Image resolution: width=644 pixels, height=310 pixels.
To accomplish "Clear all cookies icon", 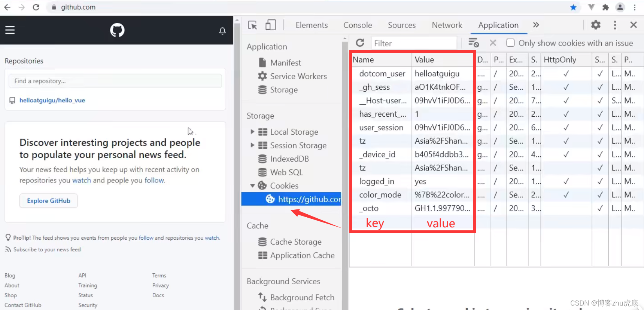I will tap(474, 43).
